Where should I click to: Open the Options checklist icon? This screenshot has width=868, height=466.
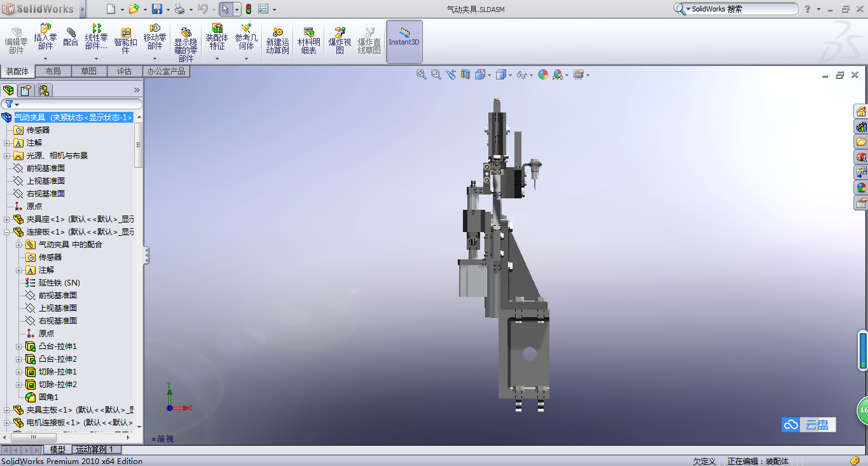point(263,9)
